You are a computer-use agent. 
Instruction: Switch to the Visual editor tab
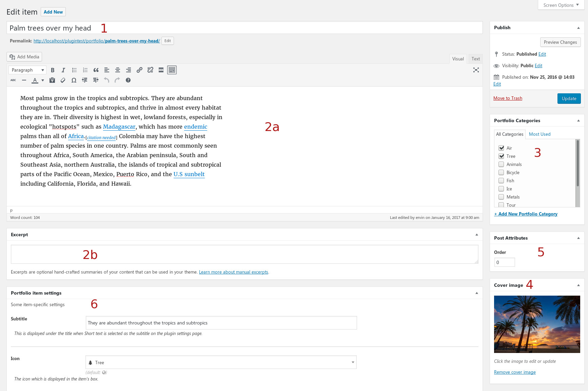458,59
